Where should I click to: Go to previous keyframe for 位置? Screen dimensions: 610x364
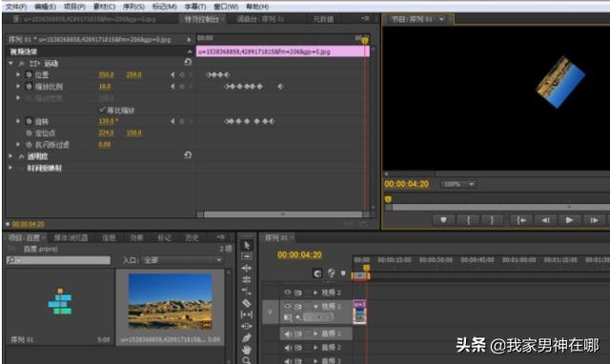point(173,74)
